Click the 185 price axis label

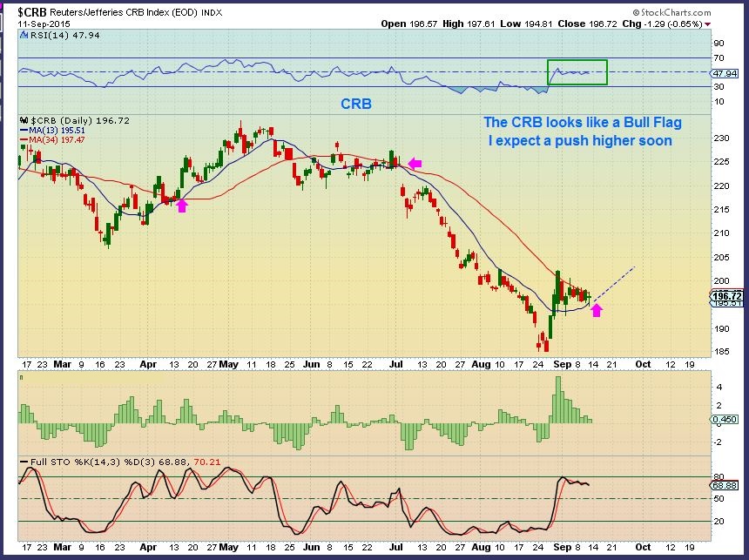coord(721,351)
